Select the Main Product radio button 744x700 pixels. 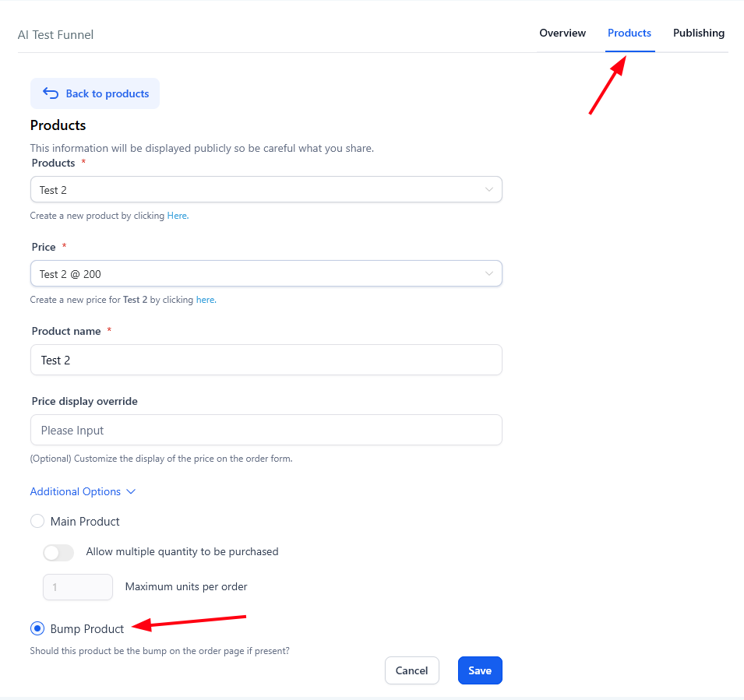click(37, 521)
